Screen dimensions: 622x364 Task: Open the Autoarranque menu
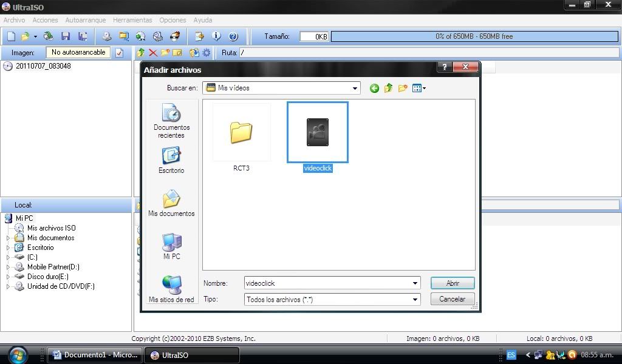pos(85,20)
